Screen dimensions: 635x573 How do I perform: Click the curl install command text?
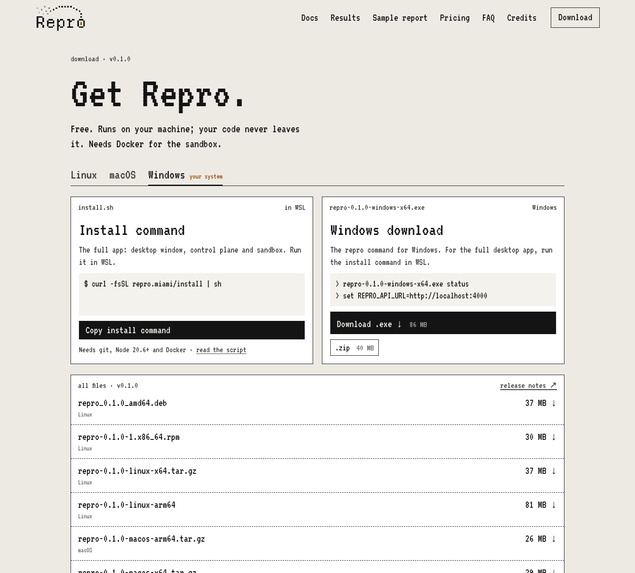click(x=153, y=284)
